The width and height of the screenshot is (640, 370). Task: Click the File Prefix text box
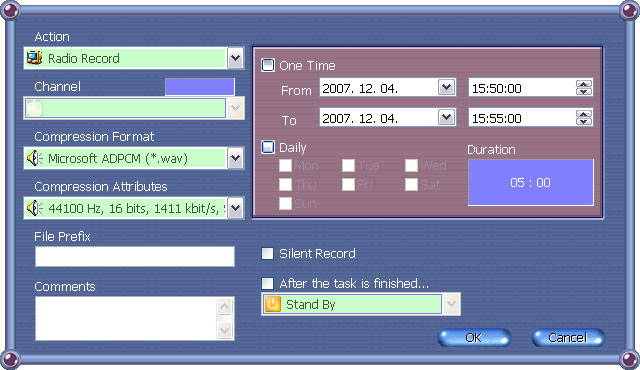pos(135,256)
